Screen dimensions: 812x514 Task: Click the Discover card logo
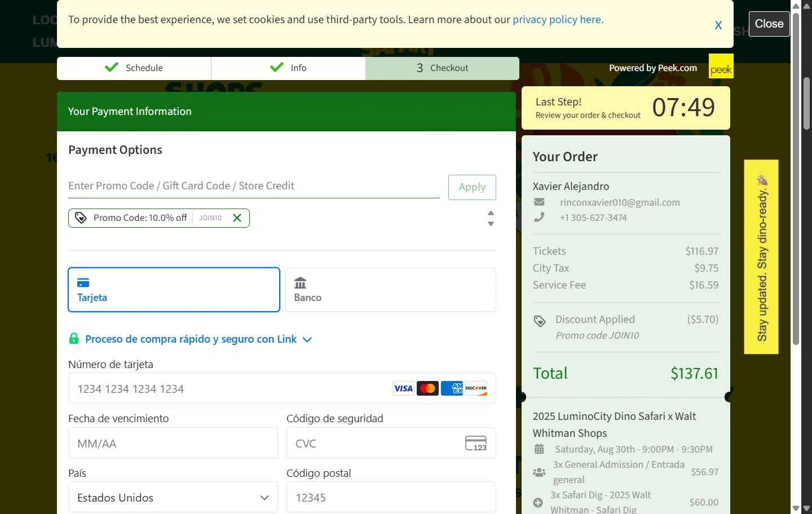(x=476, y=388)
